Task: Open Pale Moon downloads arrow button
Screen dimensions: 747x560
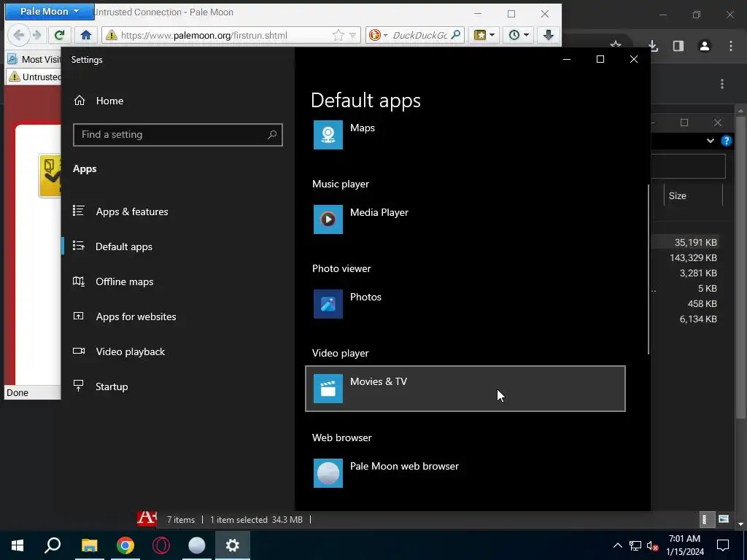Action: pyautogui.click(x=549, y=35)
